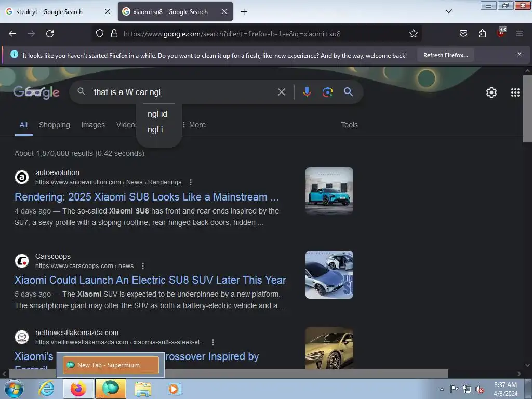Open Carscoops result three-dot options
532x399 pixels.
(x=143, y=266)
